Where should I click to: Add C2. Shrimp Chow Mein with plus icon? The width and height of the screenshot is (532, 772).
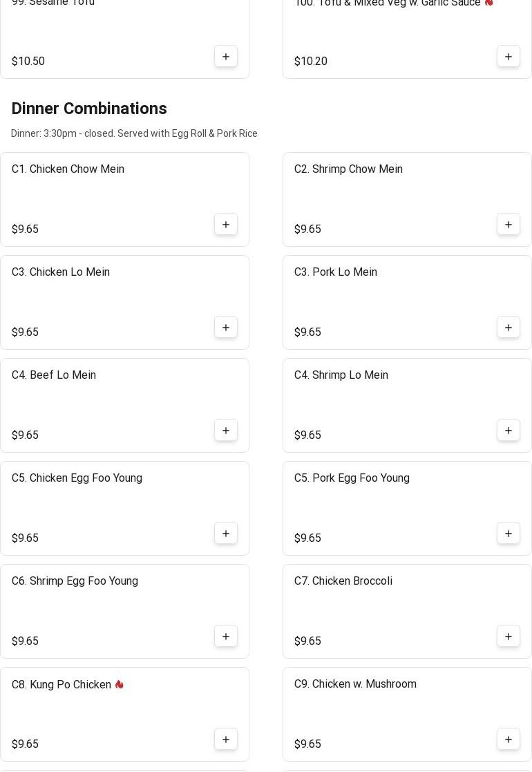coord(509,225)
